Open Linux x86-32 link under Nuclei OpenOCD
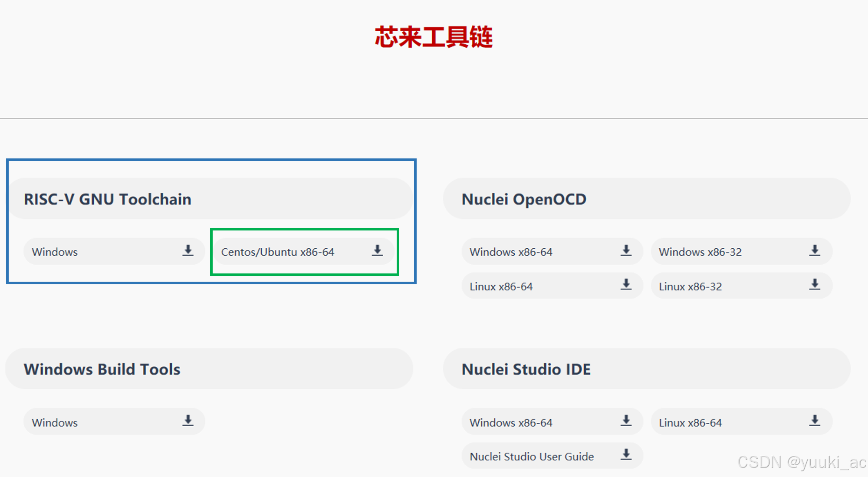The height and width of the screenshot is (477, 868). 741,286
